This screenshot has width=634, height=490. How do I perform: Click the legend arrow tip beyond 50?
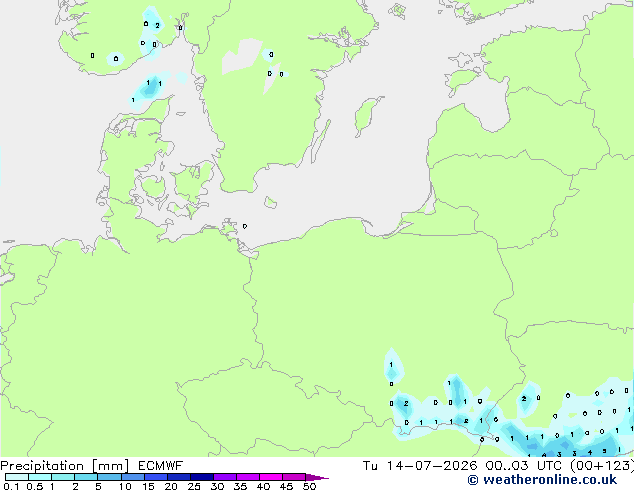317,477
